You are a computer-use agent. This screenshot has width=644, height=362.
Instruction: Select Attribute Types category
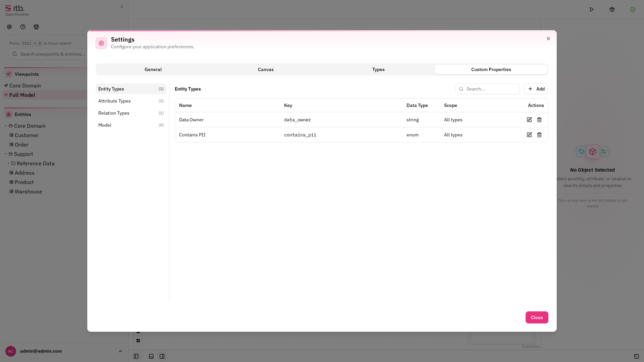(x=131, y=101)
